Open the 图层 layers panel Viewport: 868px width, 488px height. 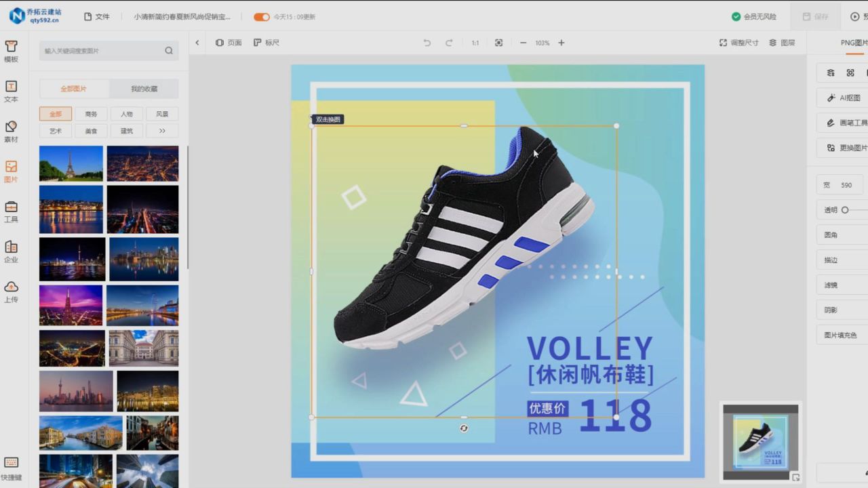(782, 43)
